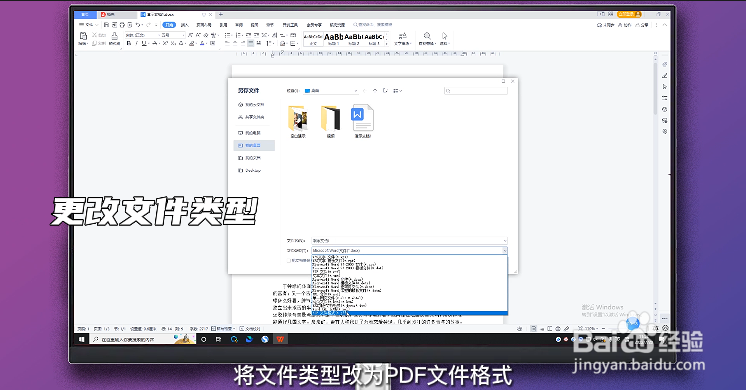Go up one folder level in dialog
This screenshot has height=390, width=746.
pyautogui.click(x=375, y=90)
